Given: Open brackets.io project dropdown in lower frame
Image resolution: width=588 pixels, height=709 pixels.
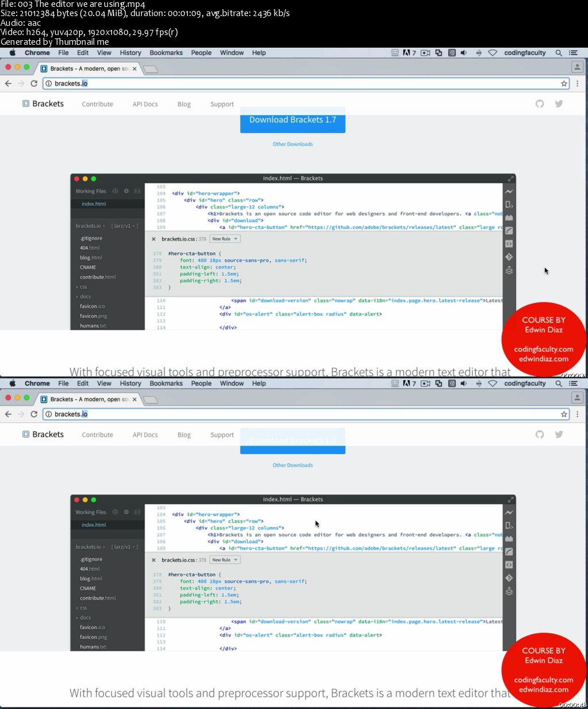Looking at the screenshot, I should coord(90,547).
